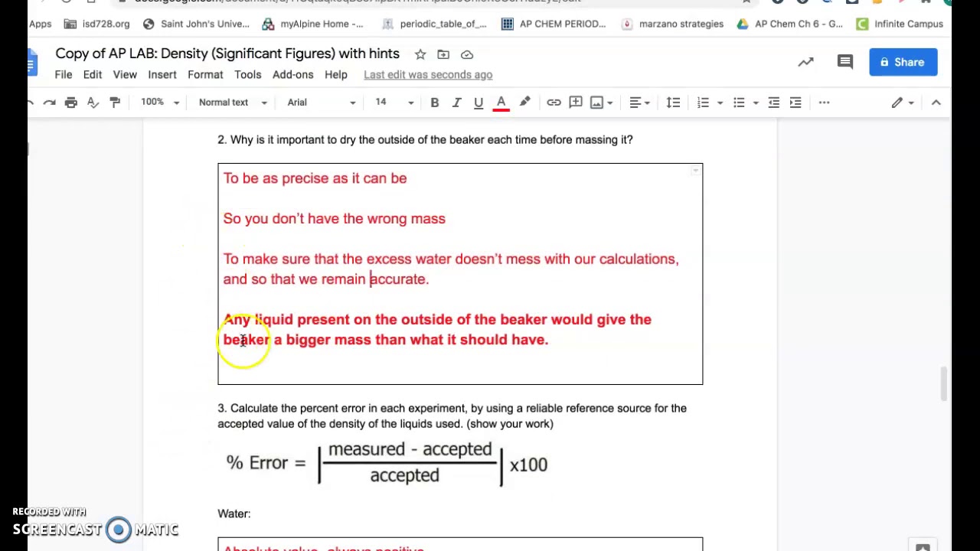Open the Normal text styles dropdown
This screenshot has height=551, width=980.
pos(233,103)
